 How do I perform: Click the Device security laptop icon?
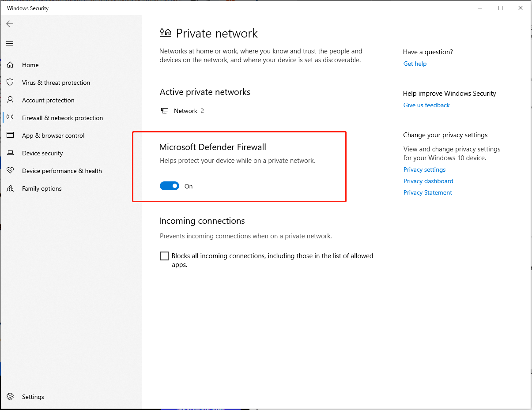(x=10, y=153)
